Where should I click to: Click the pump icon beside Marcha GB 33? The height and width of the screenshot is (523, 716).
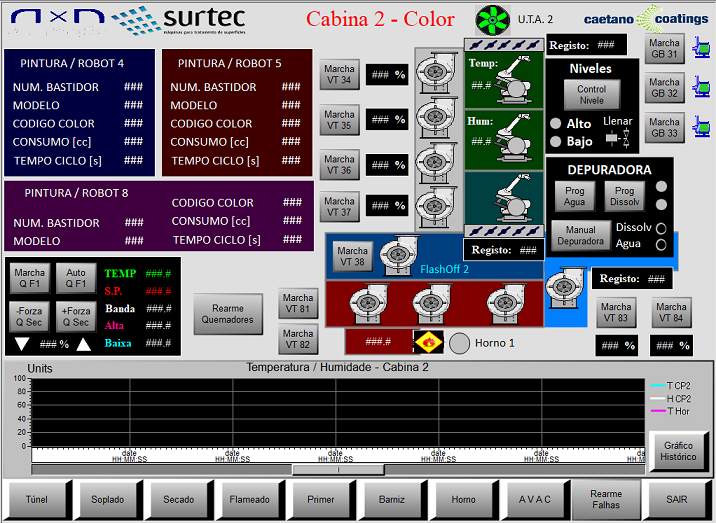click(x=700, y=128)
